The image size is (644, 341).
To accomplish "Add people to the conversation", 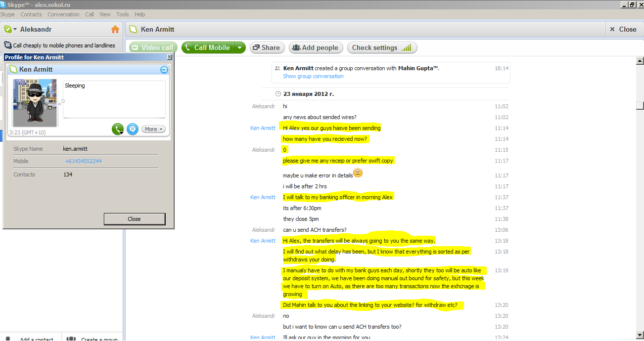I will click(x=316, y=47).
